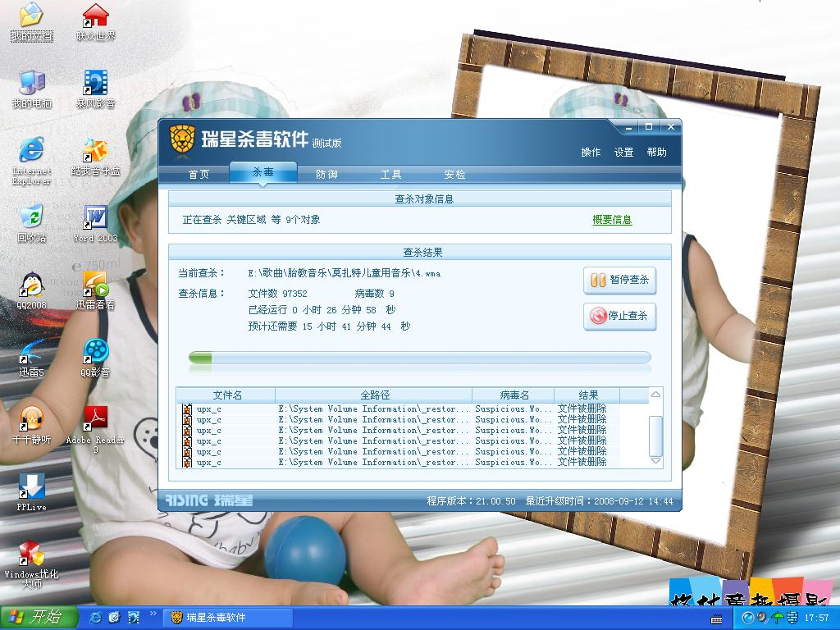Screen dimensions: 840x630
Task: Open the 设置 menu
Action: coord(623,152)
